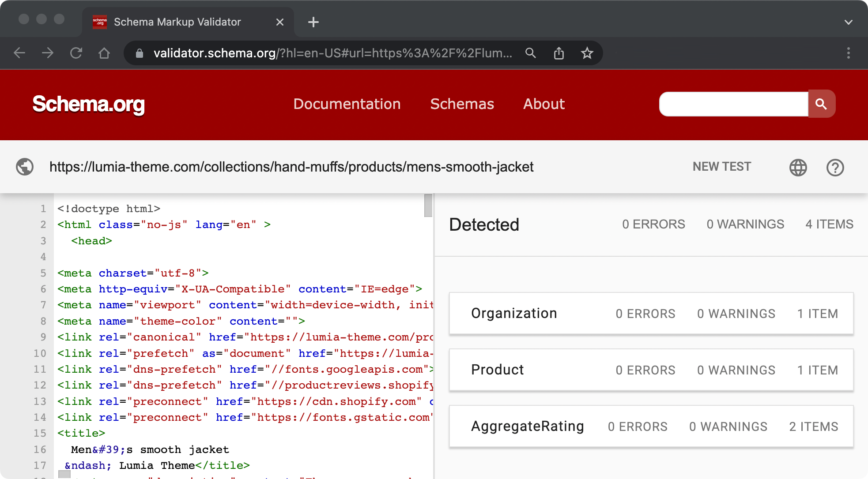Open tab search chevron dropdown
The height and width of the screenshot is (479, 868).
tap(848, 22)
